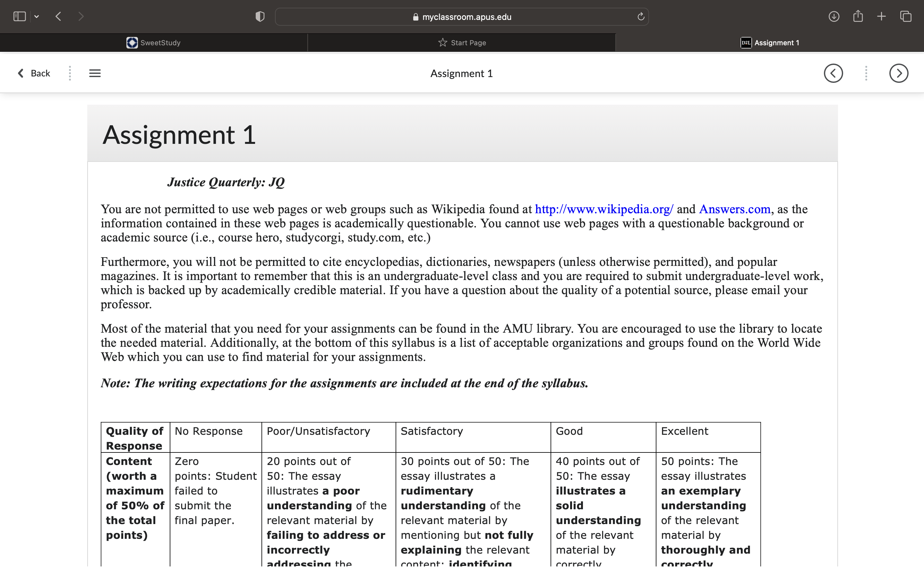The height and width of the screenshot is (578, 924).
Task: Open the privacy report shield icon
Action: pos(260,16)
